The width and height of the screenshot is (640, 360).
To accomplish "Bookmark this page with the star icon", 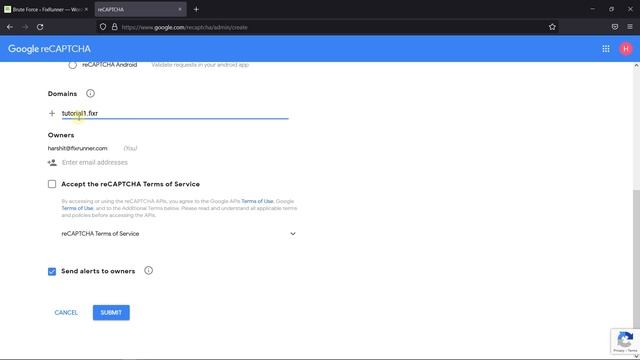I will tap(552, 27).
